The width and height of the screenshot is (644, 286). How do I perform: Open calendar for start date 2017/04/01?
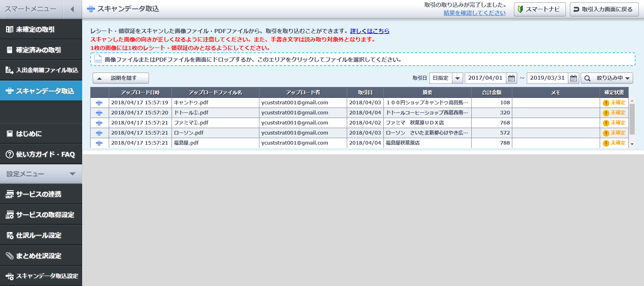pyautogui.click(x=511, y=78)
